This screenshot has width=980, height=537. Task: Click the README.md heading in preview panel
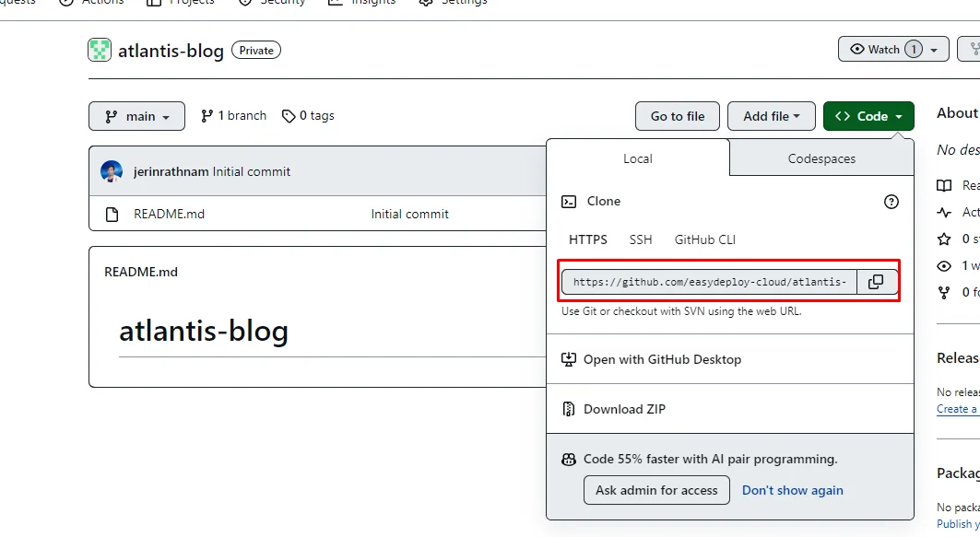(141, 272)
